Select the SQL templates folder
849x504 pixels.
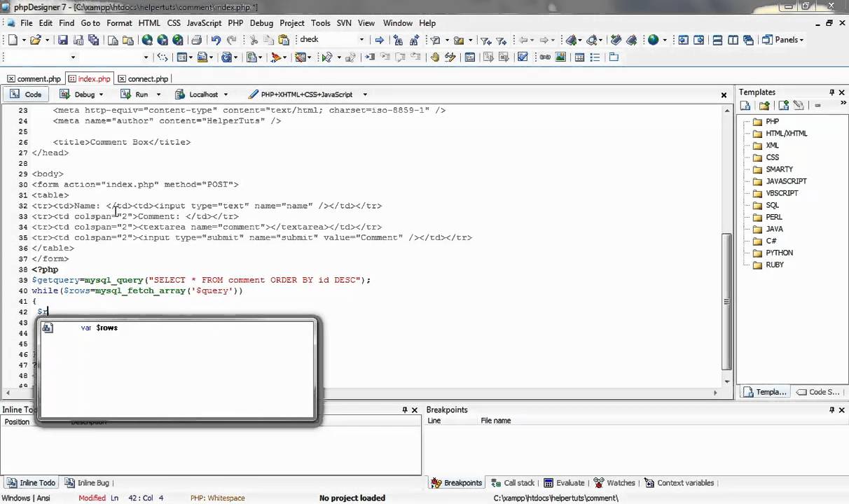(772, 205)
